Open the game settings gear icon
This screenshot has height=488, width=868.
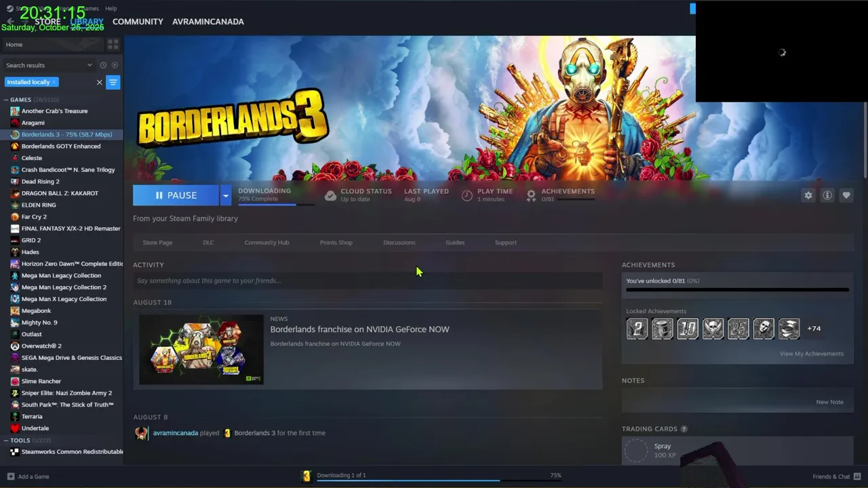click(808, 195)
